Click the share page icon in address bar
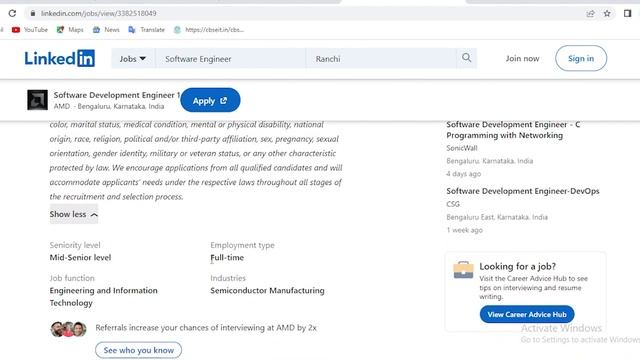This screenshot has width=640, height=360. point(590,13)
